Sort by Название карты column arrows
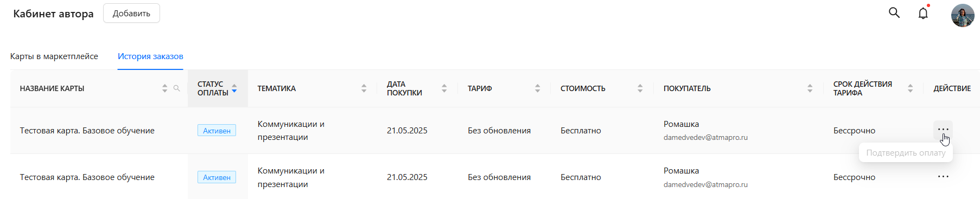The width and height of the screenshot is (980, 199). tap(164, 88)
